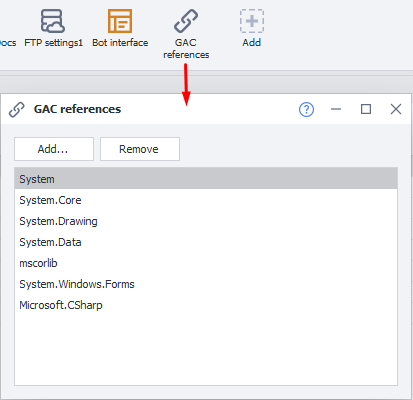This screenshot has width=413, height=400.
Task: Open help in GAC references window
Action: pyautogui.click(x=306, y=109)
